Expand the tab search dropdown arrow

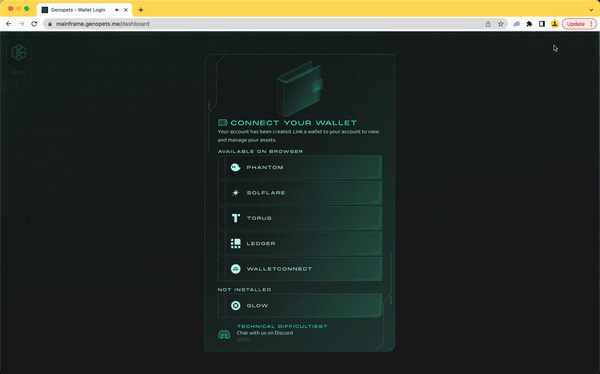pyautogui.click(x=591, y=10)
